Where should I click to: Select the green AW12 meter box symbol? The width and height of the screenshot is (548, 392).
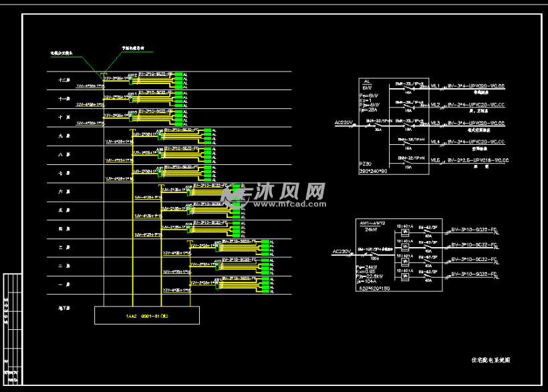pyautogui.click(x=131, y=81)
